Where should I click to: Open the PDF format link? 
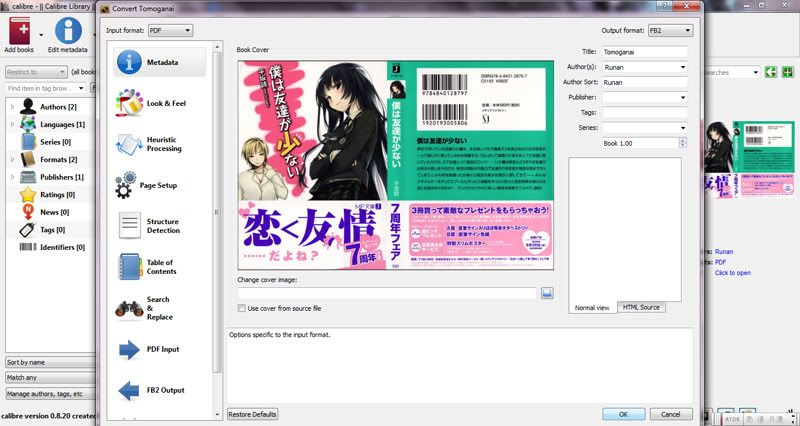tap(720, 262)
